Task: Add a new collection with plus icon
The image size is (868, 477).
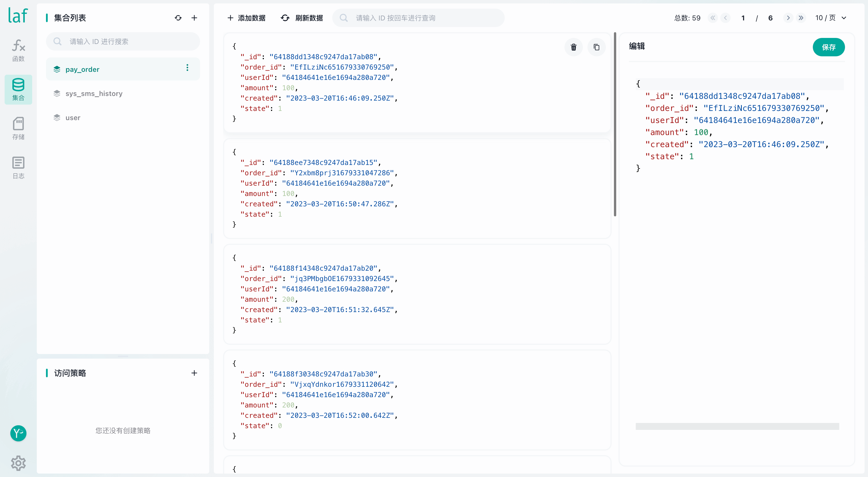Action: 194,18
